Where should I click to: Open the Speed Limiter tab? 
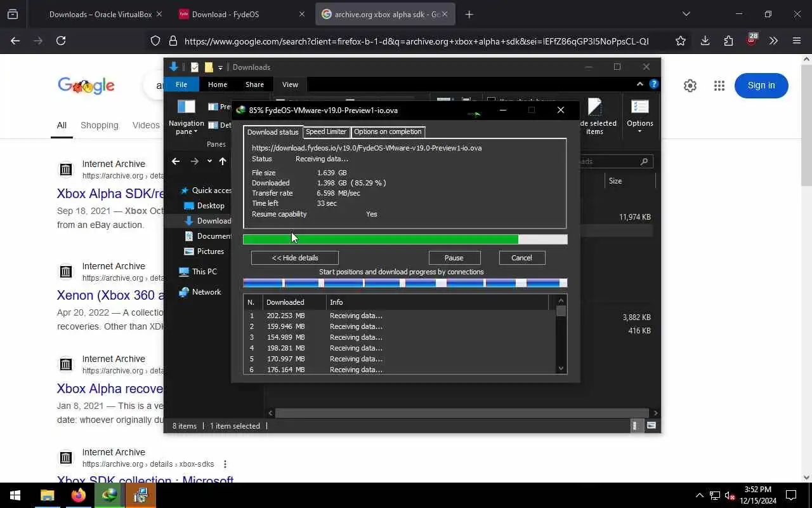(x=326, y=131)
